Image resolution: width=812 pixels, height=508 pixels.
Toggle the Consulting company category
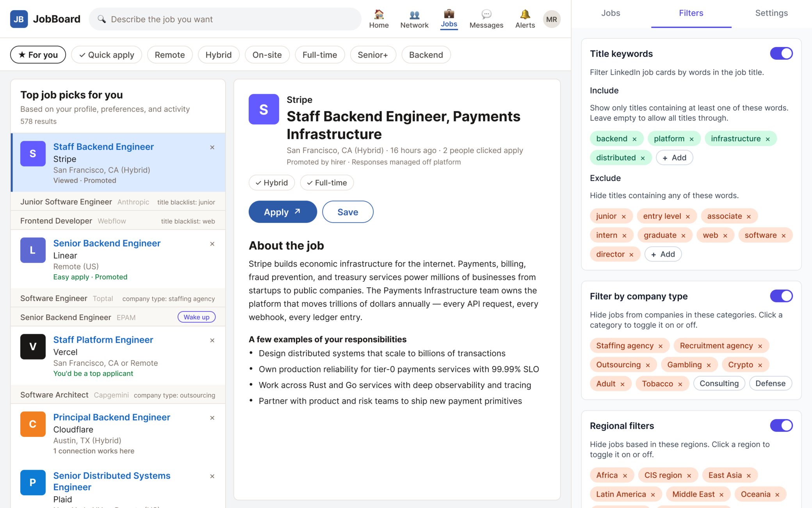coord(719,383)
